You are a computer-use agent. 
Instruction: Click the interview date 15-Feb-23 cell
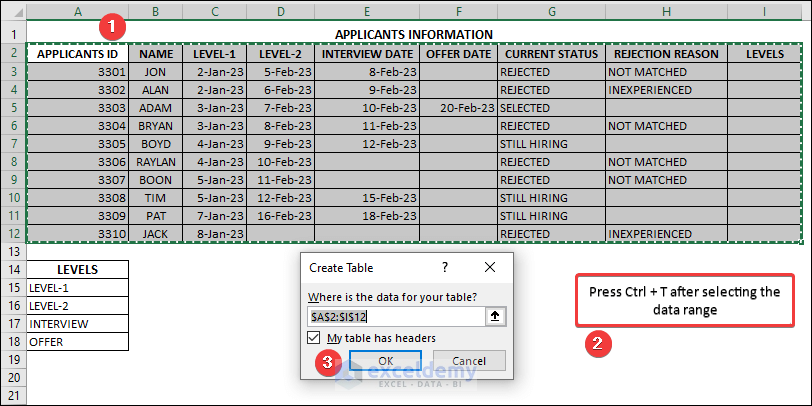(x=367, y=198)
